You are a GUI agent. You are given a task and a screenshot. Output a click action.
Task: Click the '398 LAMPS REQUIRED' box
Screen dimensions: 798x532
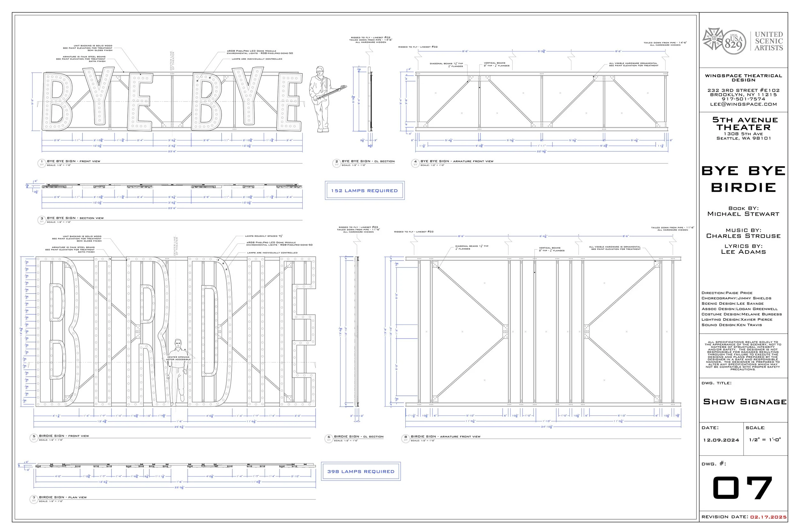click(x=361, y=471)
